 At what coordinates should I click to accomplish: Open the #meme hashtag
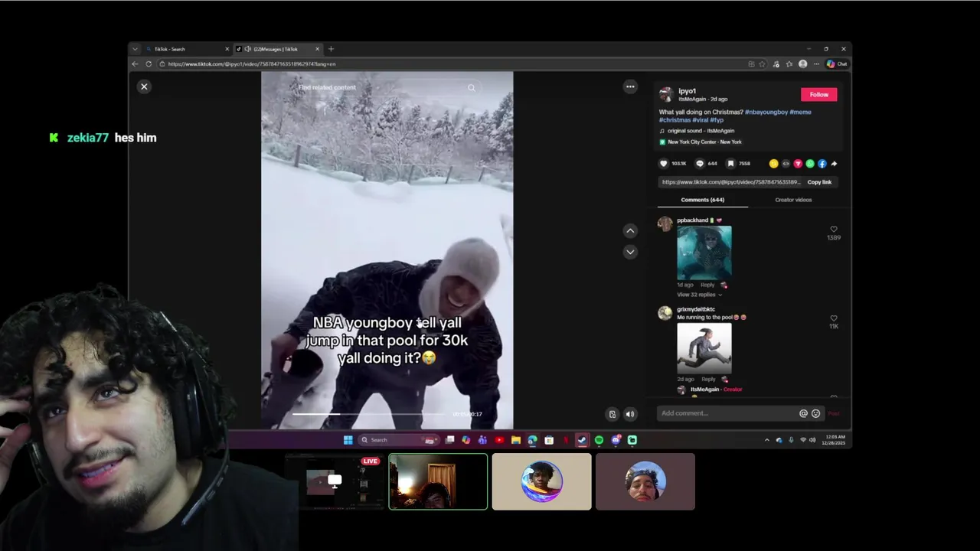tap(800, 112)
